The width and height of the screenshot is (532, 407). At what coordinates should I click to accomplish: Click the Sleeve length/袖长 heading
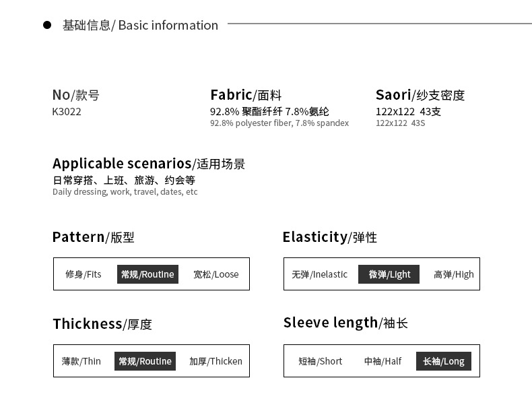click(x=345, y=323)
